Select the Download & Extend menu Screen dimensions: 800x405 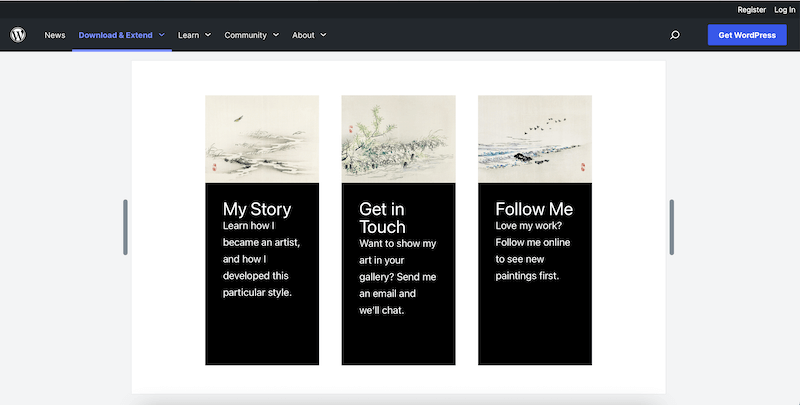click(115, 35)
